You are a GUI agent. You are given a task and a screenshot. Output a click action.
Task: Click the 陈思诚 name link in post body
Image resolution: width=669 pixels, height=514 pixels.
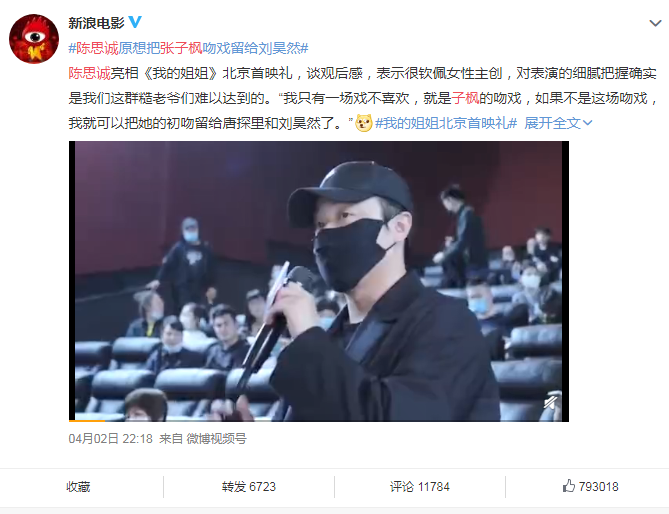pyautogui.click(x=90, y=73)
